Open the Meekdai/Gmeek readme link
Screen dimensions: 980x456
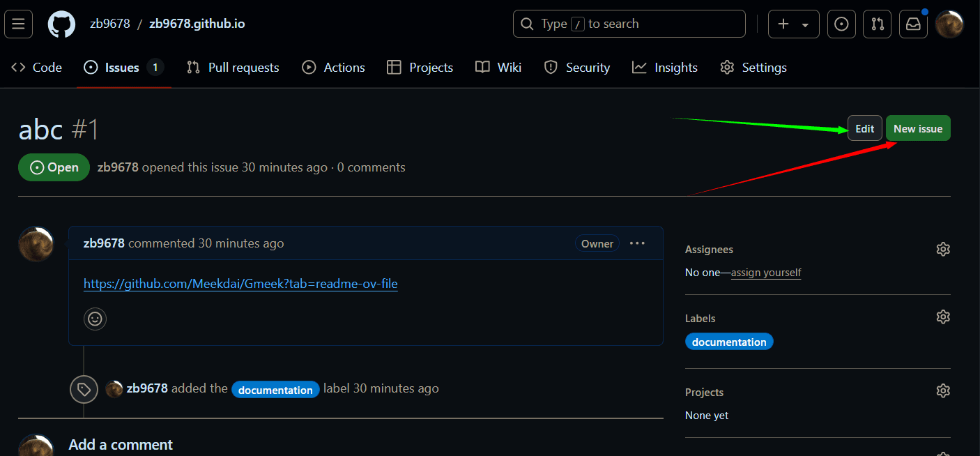tap(240, 284)
